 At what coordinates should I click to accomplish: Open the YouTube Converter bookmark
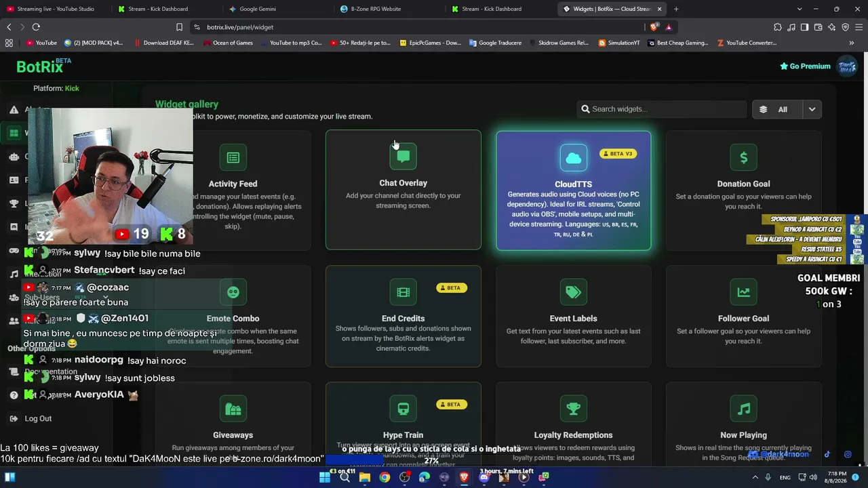coord(747,43)
